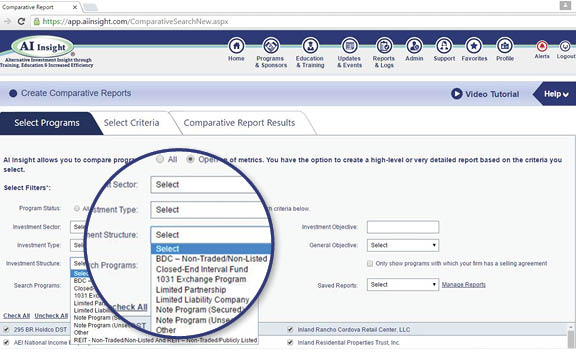Open Education & Training icon
The height and width of the screenshot is (360, 576).
pos(310,46)
